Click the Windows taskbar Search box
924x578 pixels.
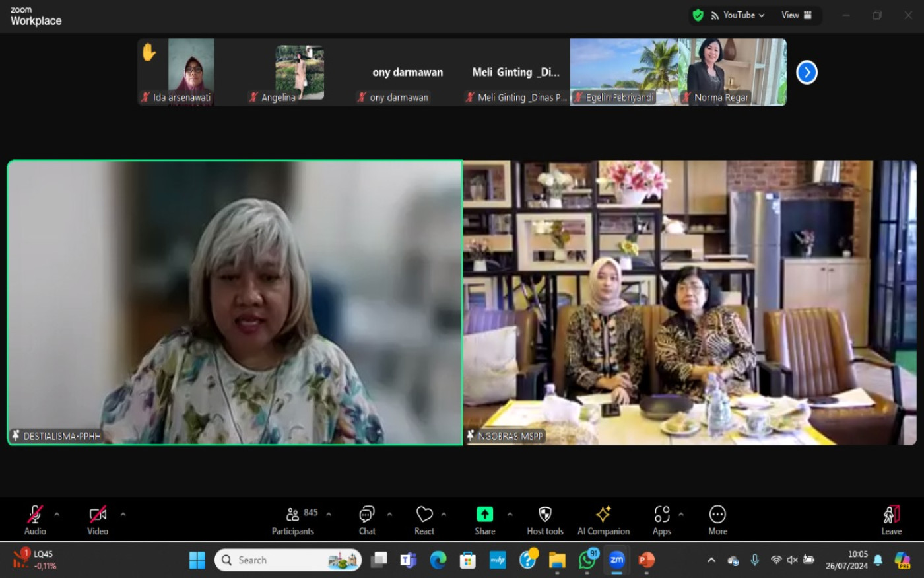(x=288, y=560)
